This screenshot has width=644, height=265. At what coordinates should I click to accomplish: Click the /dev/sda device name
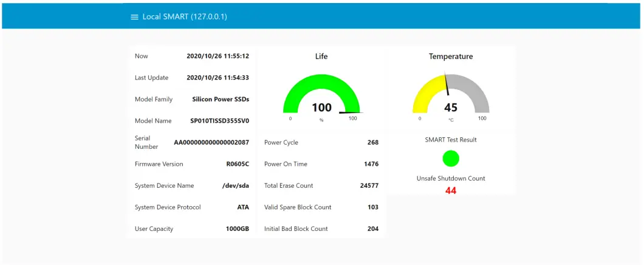coord(236,185)
